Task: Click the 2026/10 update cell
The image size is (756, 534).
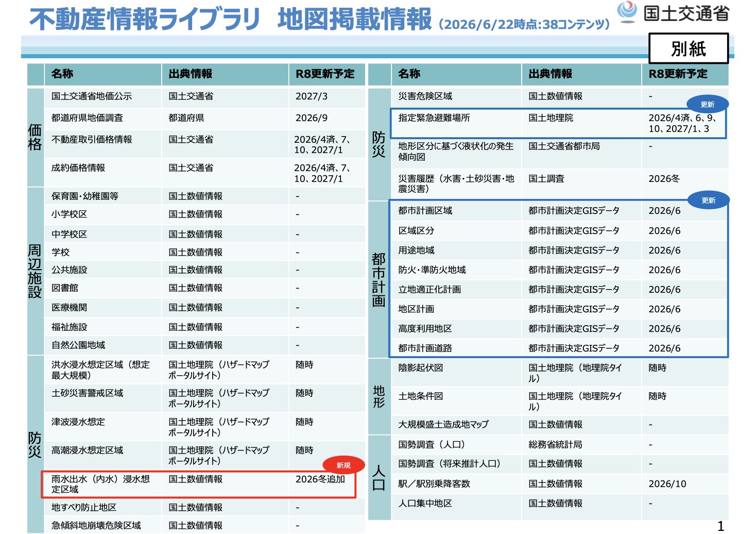Action: point(667,484)
